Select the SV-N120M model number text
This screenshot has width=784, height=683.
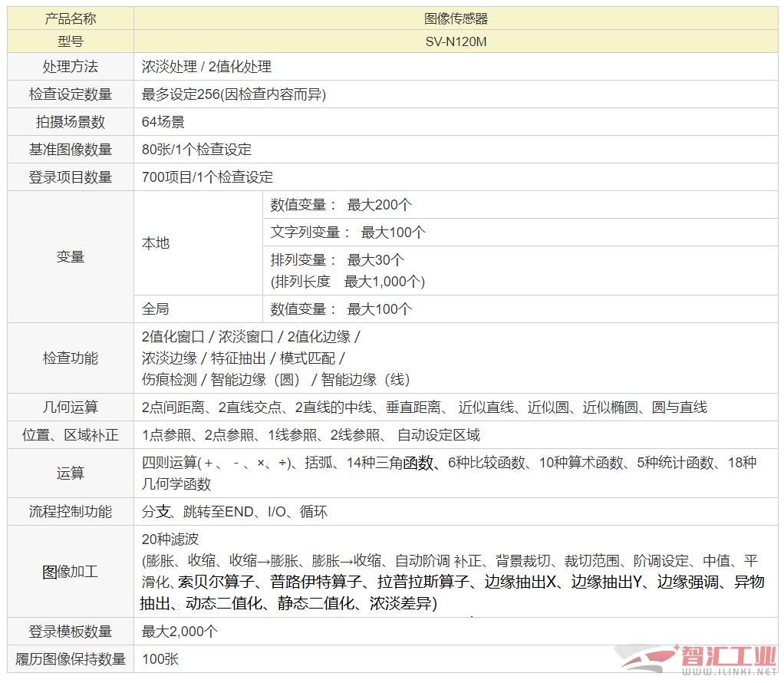pos(456,41)
